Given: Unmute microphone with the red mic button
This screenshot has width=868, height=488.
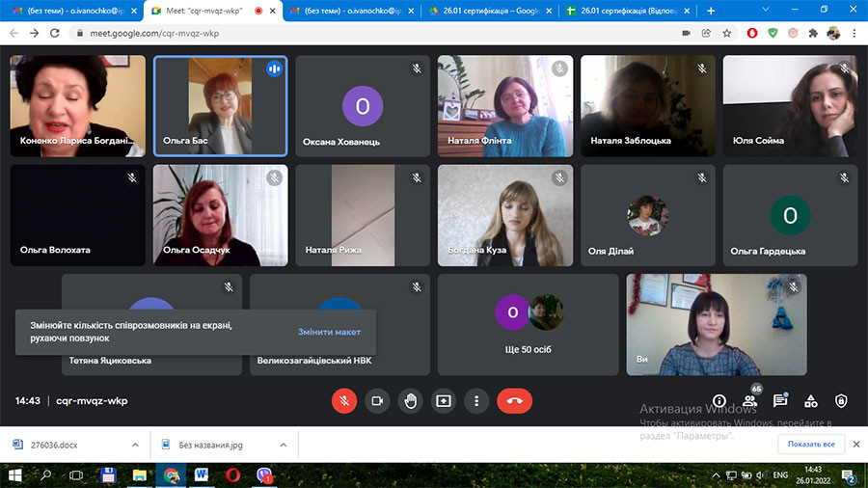Looking at the screenshot, I should tap(343, 400).
